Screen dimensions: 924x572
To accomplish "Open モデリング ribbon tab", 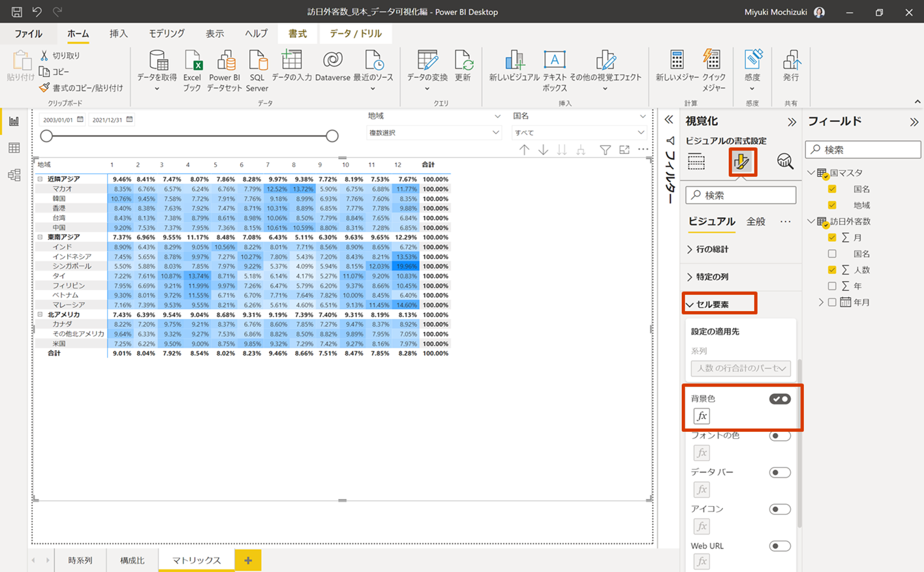I will pyautogui.click(x=166, y=33).
